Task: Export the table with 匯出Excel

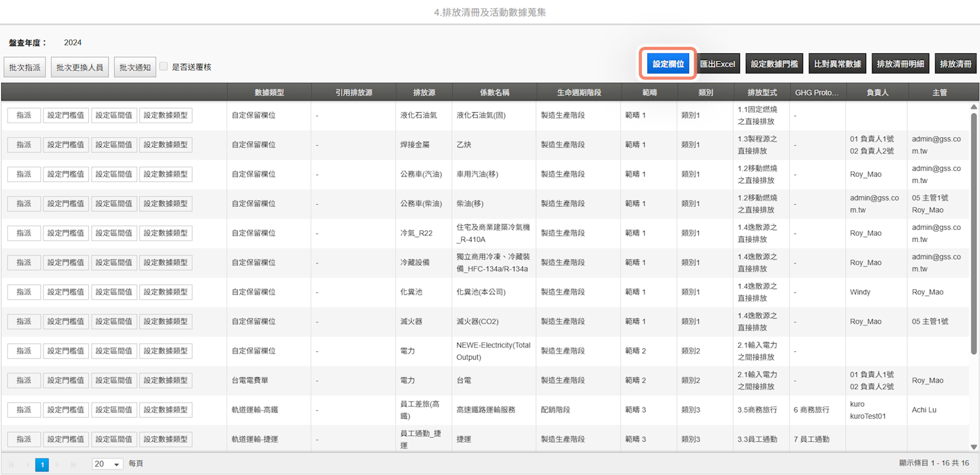Action: [x=717, y=64]
